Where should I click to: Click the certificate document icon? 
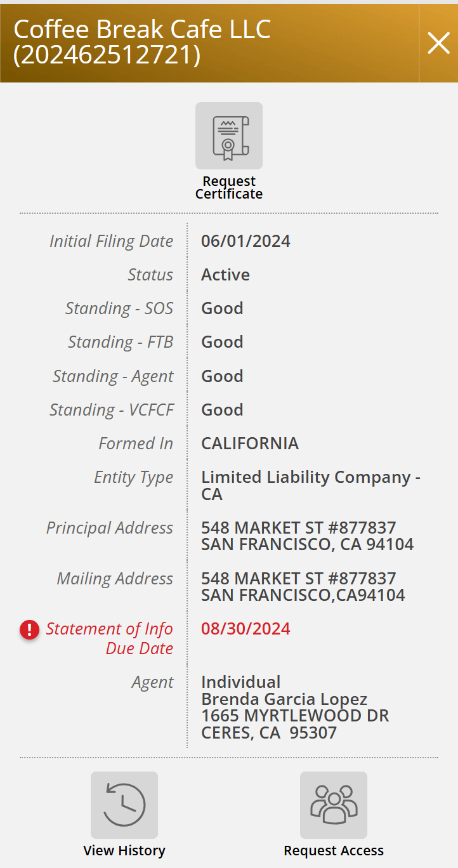click(x=229, y=136)
